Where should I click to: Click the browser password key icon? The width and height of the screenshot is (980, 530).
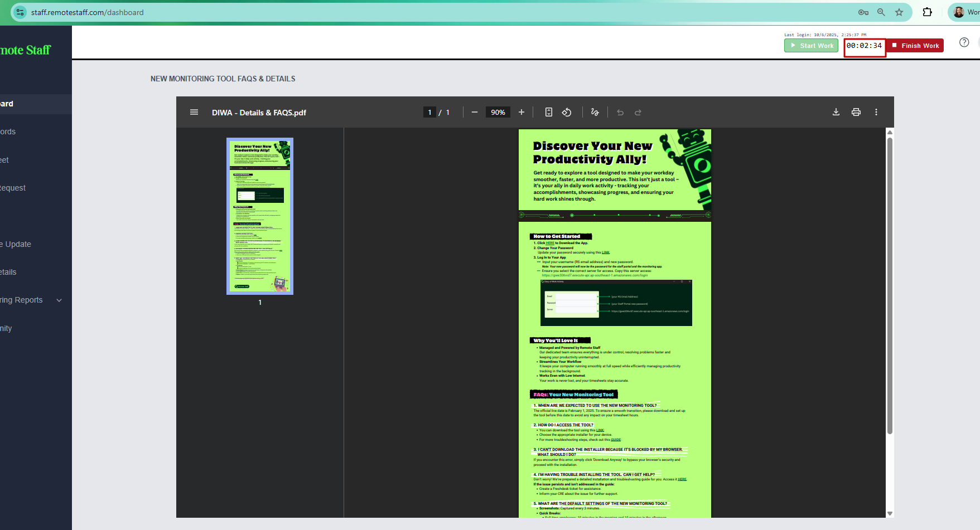click(x=863, y=12)
